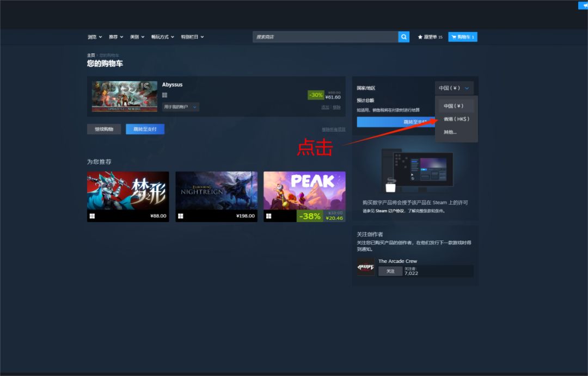Open the Elden Ring Nightreign game image
The width and height of the screenshot is (588, 376).
216,190
